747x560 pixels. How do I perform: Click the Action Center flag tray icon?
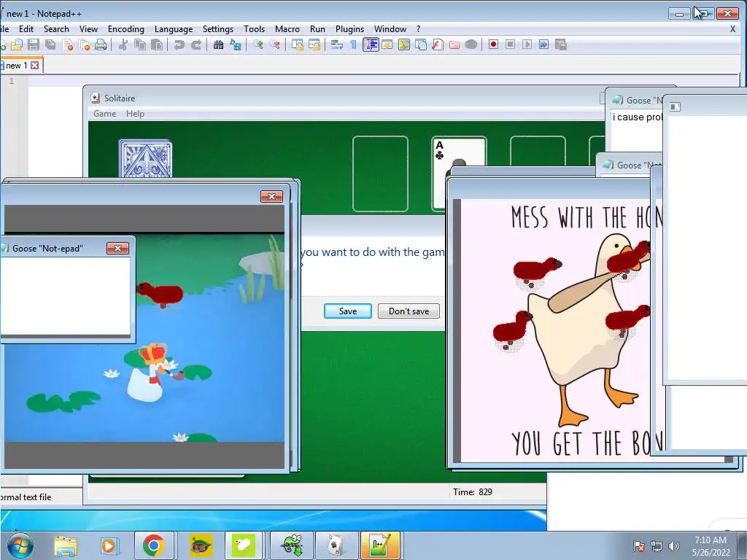[x=639, y=546]
